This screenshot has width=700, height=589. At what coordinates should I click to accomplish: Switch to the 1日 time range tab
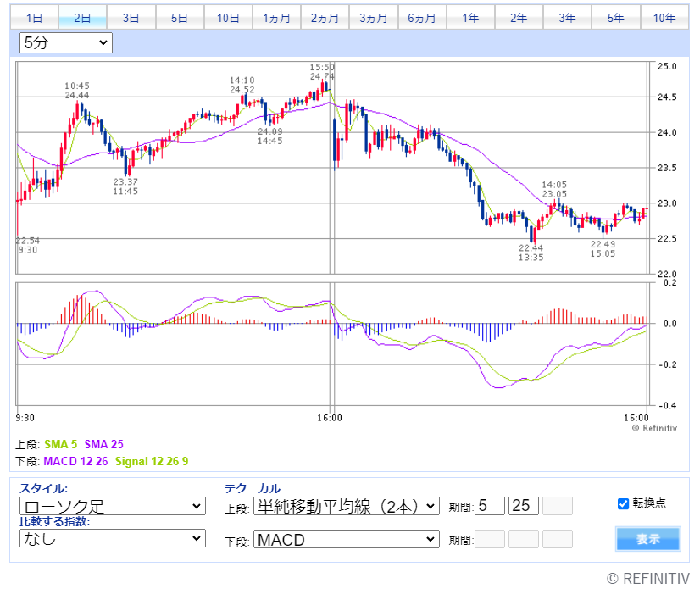(35, 17)
